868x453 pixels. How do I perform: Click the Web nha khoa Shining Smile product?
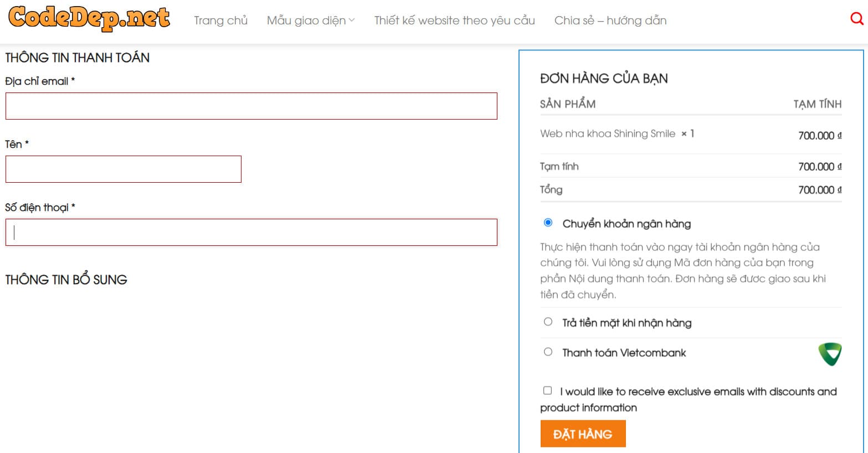click(607, 133)
